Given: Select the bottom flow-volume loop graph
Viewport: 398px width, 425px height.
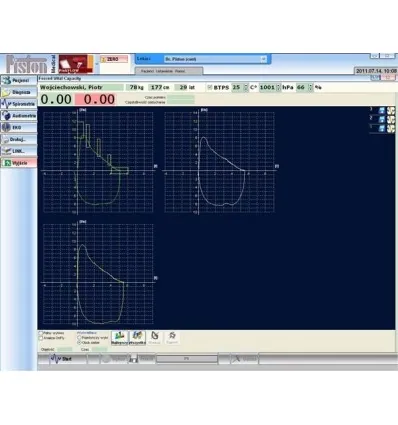Looking at the screenshot, I should (99, 274).
